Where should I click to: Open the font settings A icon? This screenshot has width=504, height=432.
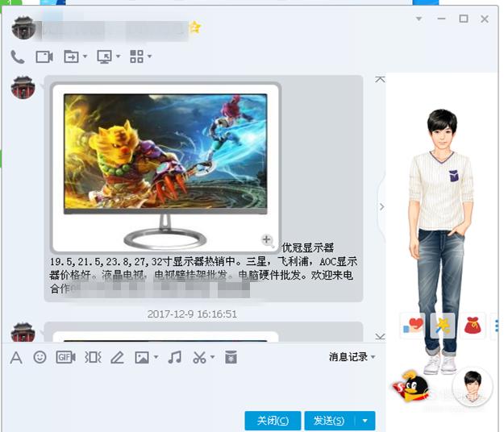[16, 357]
